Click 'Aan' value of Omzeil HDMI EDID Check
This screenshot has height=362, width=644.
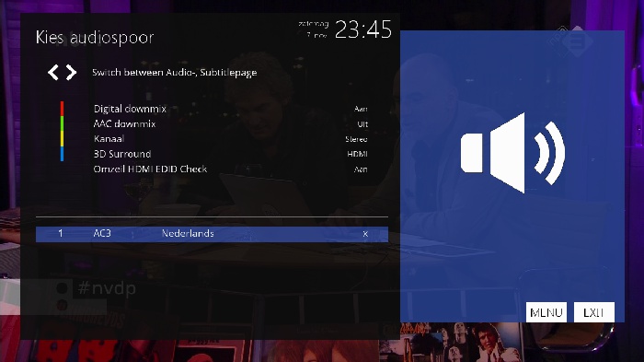click(361, 169)
